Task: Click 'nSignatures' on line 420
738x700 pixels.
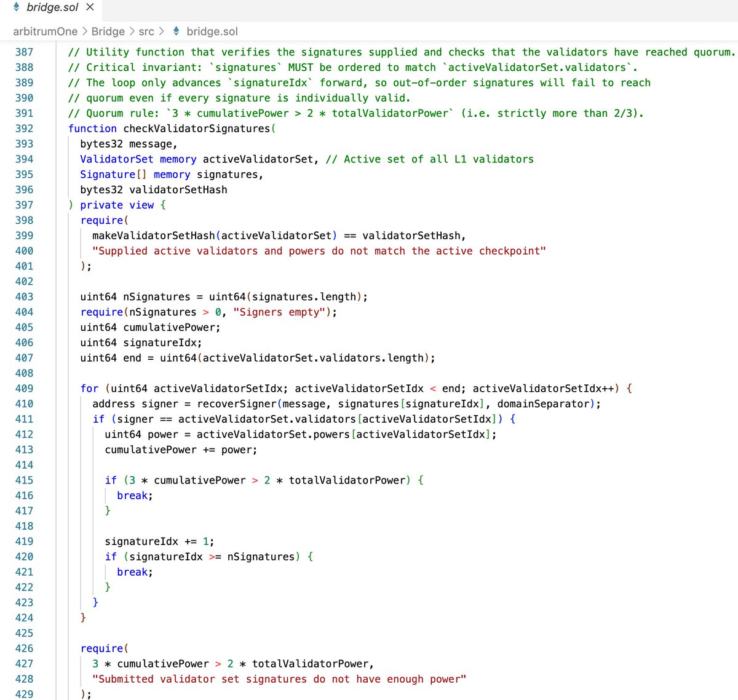Action: click(261, 557)
